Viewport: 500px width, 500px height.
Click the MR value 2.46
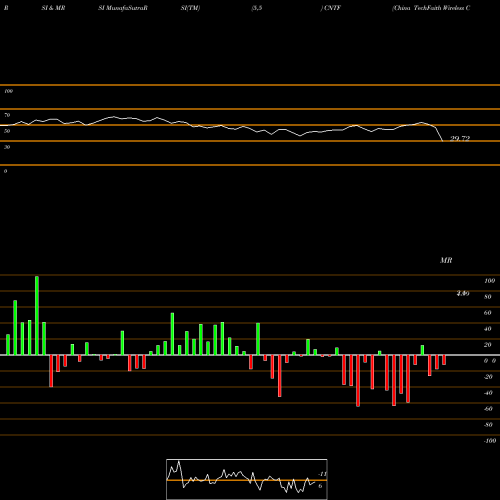pos(463,293)
